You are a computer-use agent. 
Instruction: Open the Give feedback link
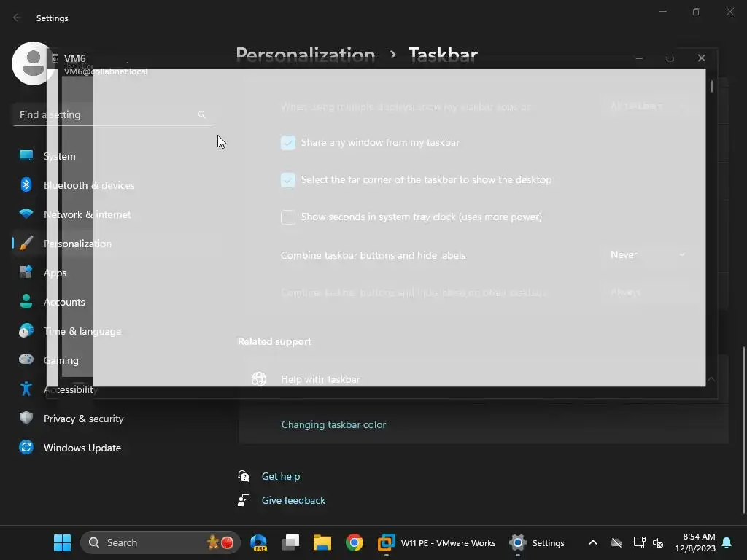pyautogui.click(x=293, y=500)
